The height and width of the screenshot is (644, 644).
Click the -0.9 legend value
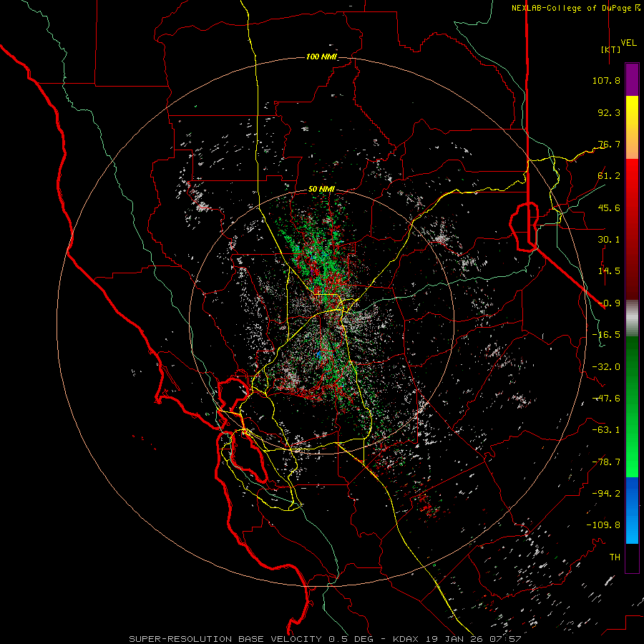[x=609, y=303]
